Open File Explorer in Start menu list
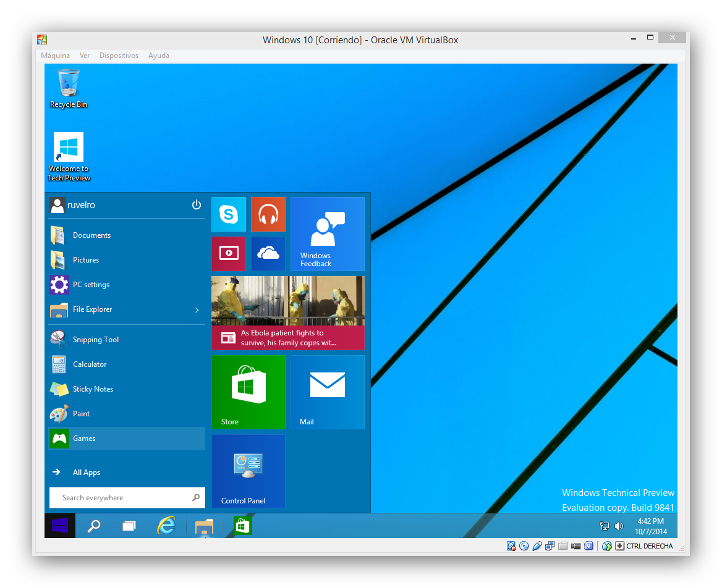Screen dimensions: 722x588 [x=127, y=309]
